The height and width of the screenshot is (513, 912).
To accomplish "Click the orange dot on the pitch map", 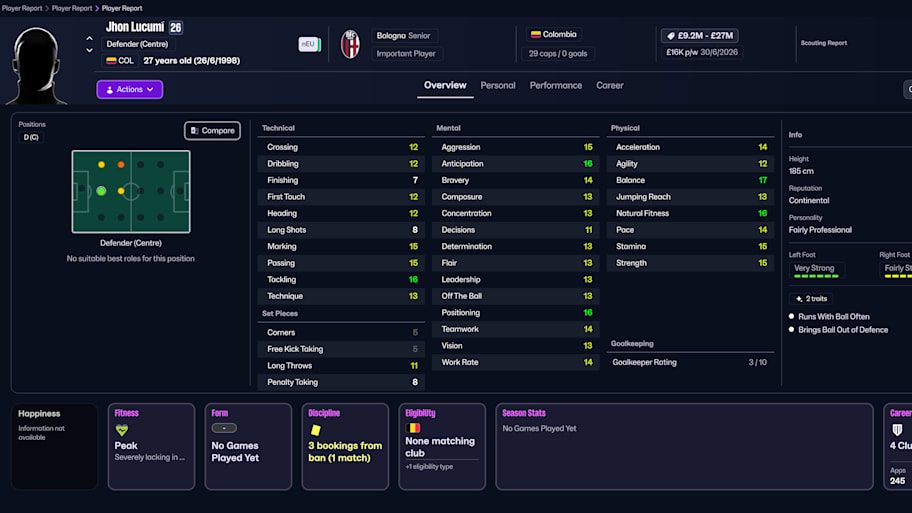I will coord(121,165).
